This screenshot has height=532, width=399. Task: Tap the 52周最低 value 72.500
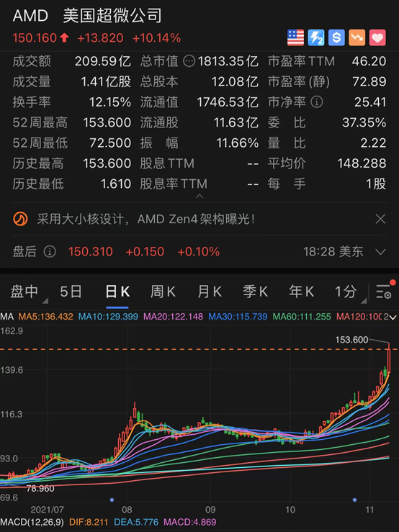(110, 143)
